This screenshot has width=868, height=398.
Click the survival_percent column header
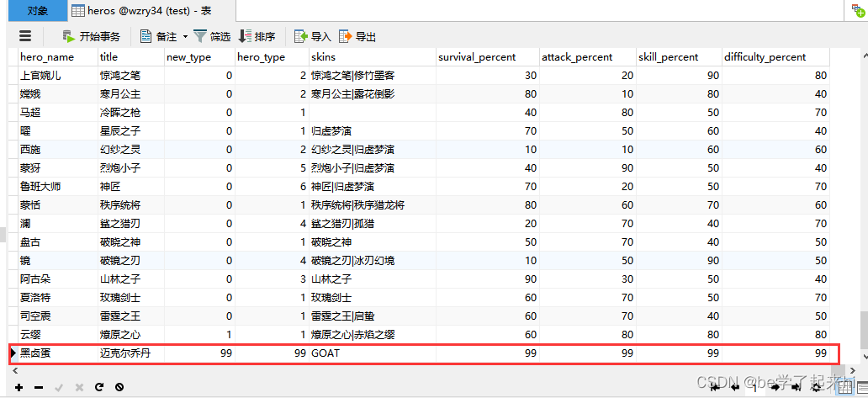488,57
